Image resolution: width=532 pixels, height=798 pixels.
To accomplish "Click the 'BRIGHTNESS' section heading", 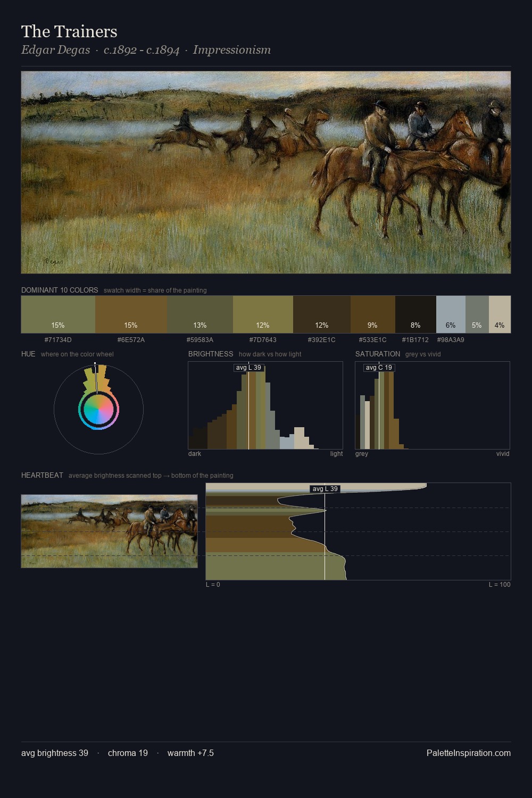I will point(211,354).
